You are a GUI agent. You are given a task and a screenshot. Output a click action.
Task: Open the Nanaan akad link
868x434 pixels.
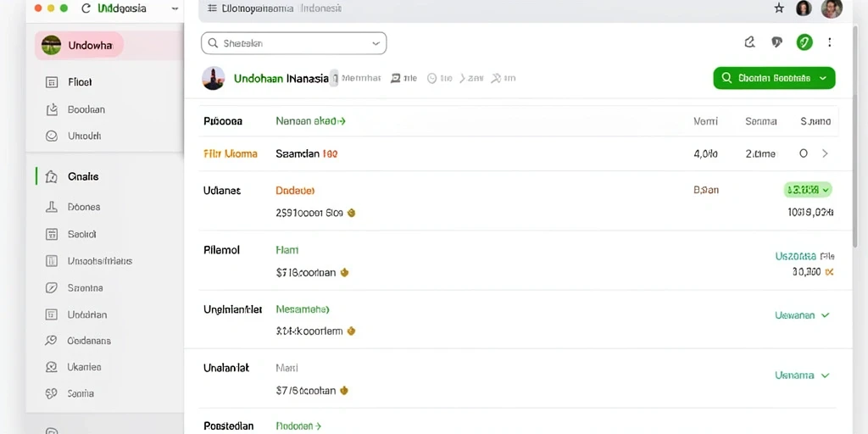pyautogui.click(x=310, y=120)
